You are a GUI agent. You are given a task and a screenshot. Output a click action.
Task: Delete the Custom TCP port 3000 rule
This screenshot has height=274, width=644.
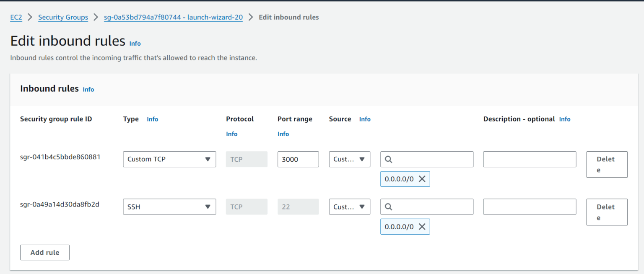(606, 164)
